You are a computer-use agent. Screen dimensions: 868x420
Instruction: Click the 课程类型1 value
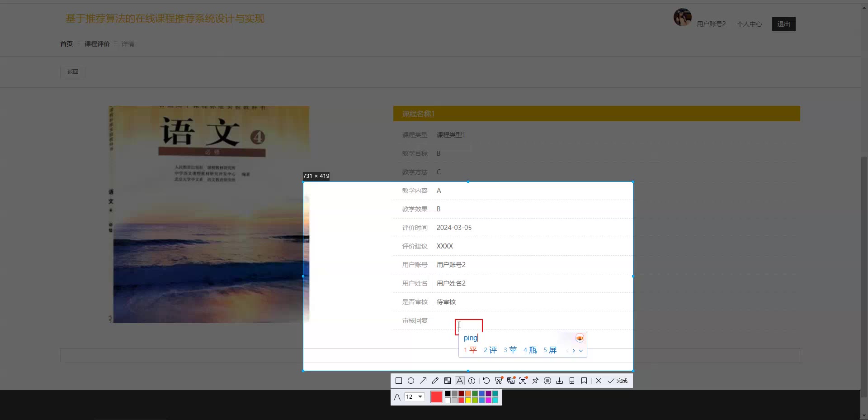(451, 135)
